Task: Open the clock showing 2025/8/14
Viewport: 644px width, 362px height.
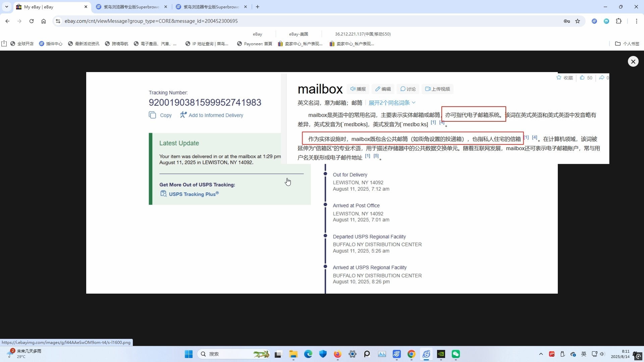Action: point(620,354)
